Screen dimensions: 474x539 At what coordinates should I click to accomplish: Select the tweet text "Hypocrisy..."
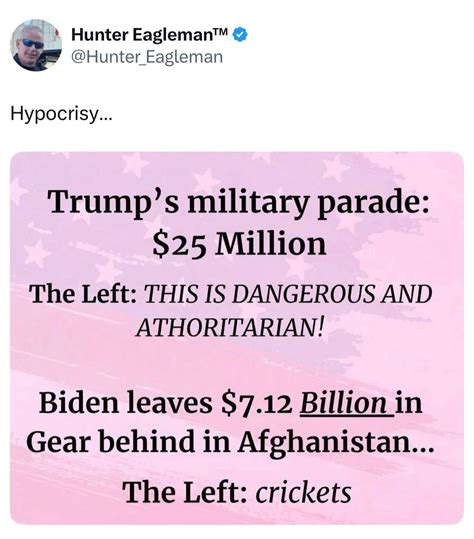coord(61,113)
